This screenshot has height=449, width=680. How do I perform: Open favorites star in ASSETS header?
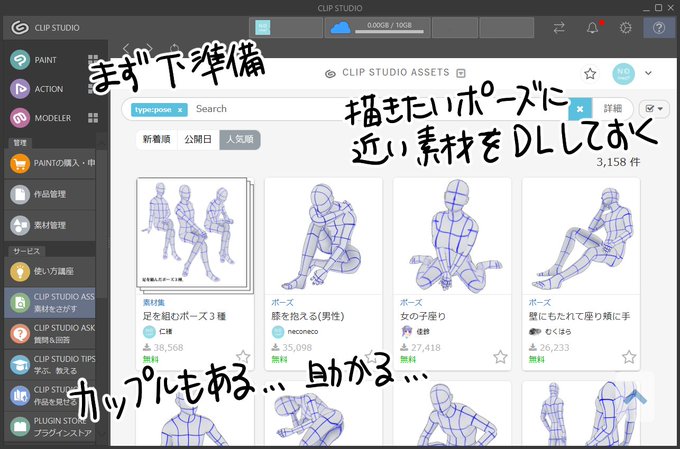pos(590,73)
